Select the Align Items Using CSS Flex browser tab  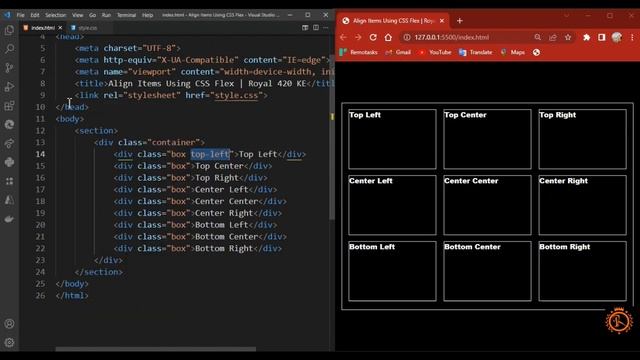(x=393, y=20)
